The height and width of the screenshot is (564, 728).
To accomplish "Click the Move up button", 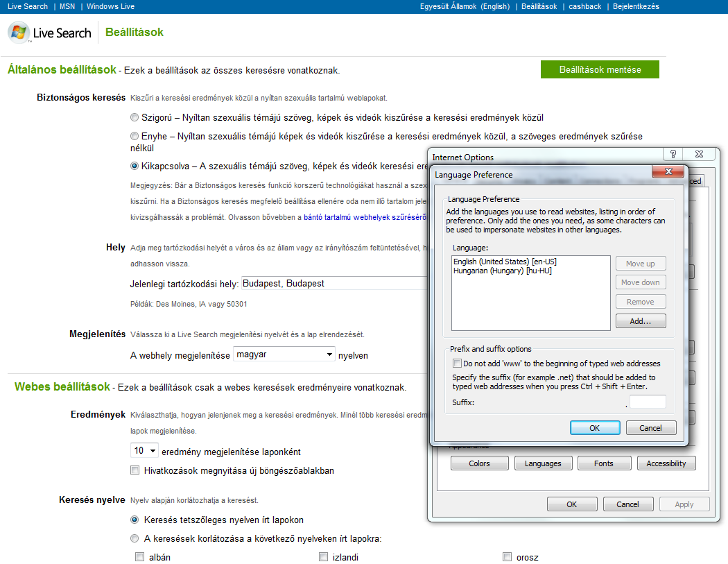I will point(641,264).
